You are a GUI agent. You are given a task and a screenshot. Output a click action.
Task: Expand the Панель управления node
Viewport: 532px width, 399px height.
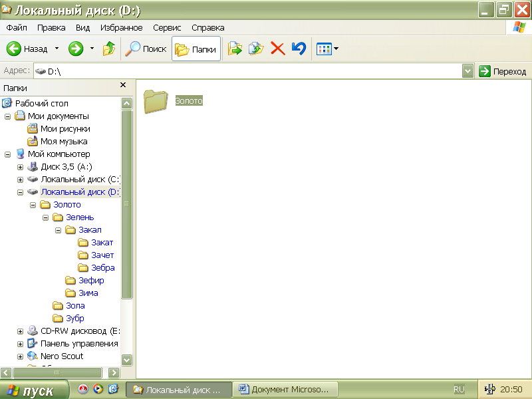21,344
